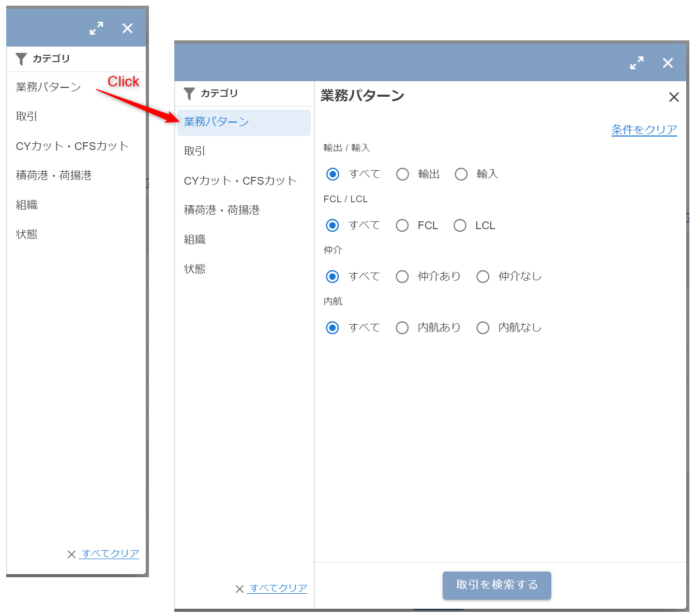
Task: Open 取引 category in the large dialog
Action: pyautogui.click(x=195, y=151)
